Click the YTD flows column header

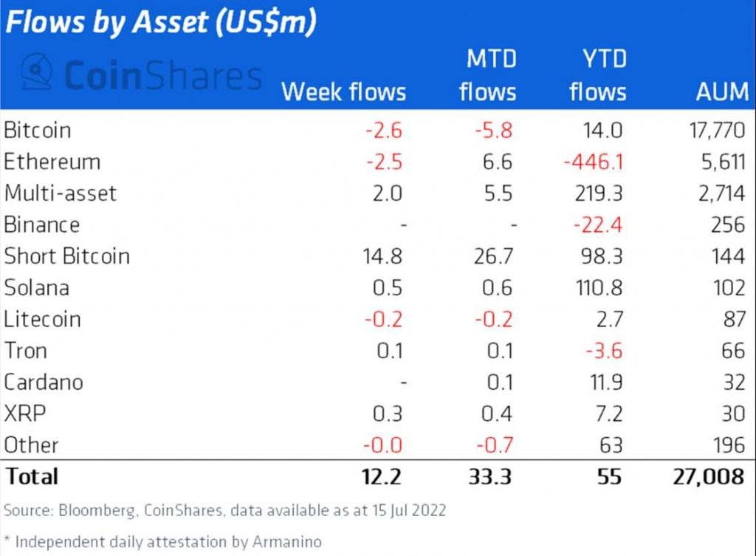[597, 75]
